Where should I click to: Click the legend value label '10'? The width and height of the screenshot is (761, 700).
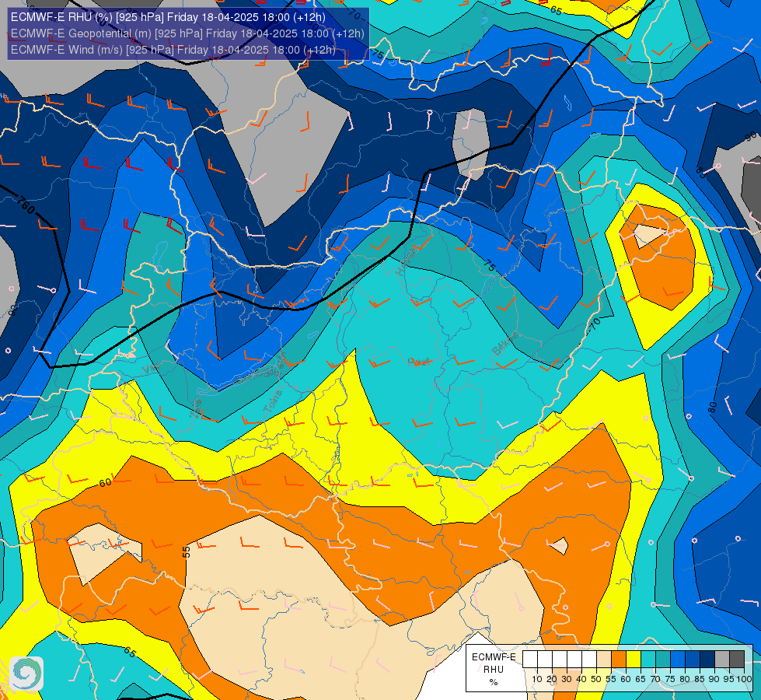537,679
